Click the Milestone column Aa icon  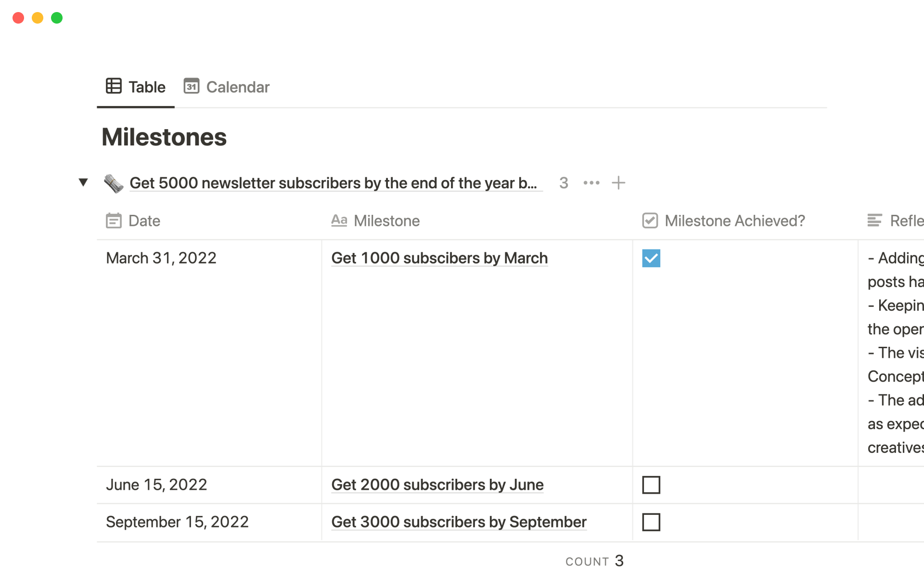[x=339, y=221]
